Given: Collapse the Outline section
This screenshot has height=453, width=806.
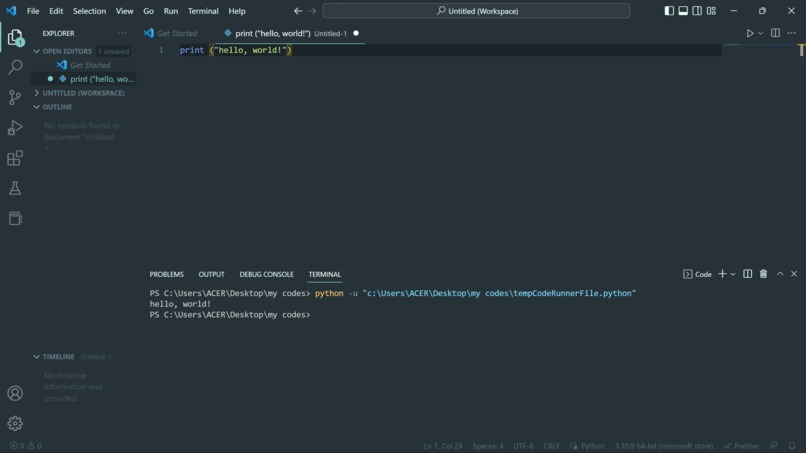Looking at the screenshot, I should click(x=36, y=107).
